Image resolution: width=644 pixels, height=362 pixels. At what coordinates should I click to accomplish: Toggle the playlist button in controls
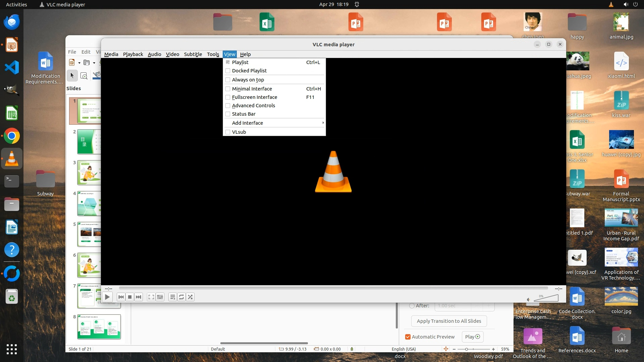pos(172,297)
